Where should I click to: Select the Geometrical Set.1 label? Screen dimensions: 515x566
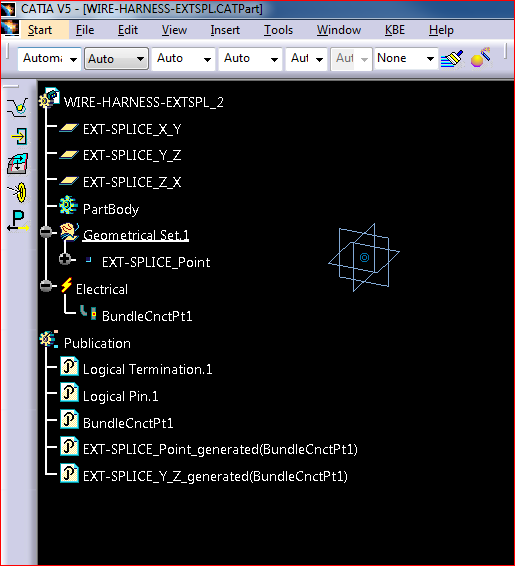tap(136, 235)
